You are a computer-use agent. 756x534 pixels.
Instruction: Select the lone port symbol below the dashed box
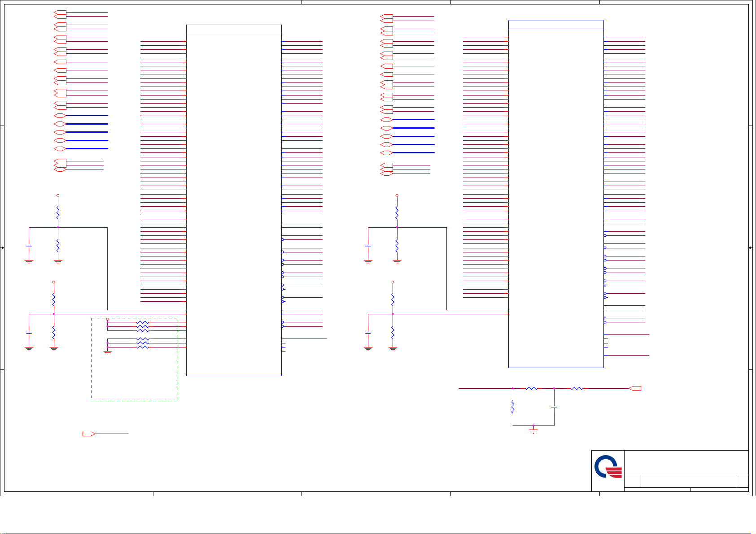89,434
